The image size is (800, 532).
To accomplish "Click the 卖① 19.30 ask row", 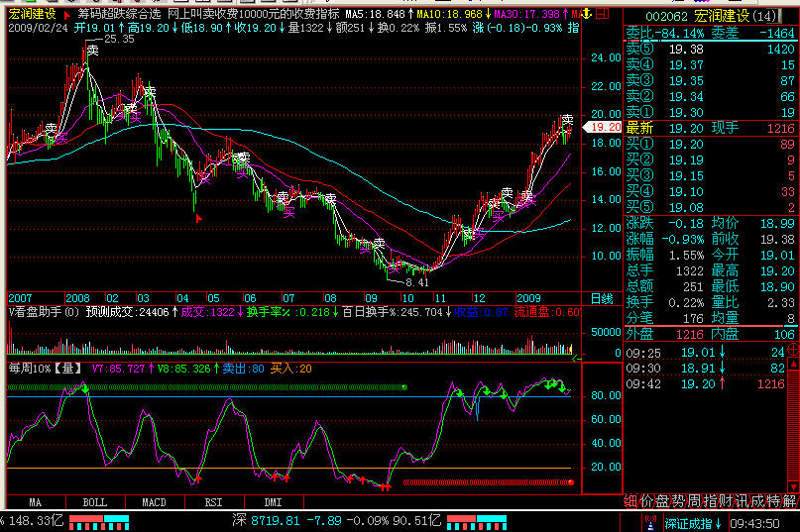I will coord(710,112).
